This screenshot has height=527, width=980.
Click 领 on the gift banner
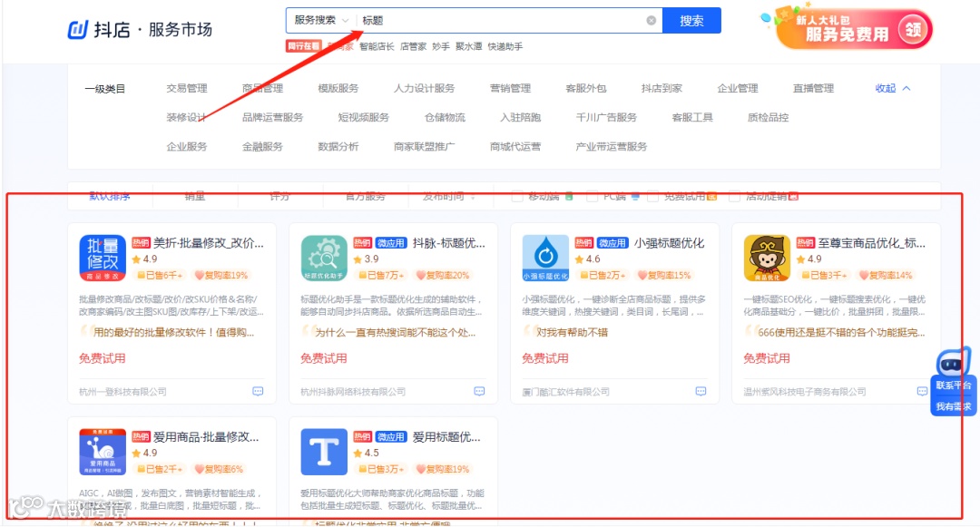click(914, 29)
